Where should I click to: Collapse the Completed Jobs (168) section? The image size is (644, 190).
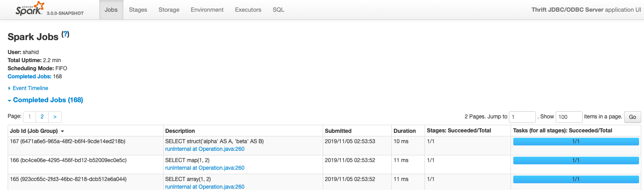pos(46,100)
